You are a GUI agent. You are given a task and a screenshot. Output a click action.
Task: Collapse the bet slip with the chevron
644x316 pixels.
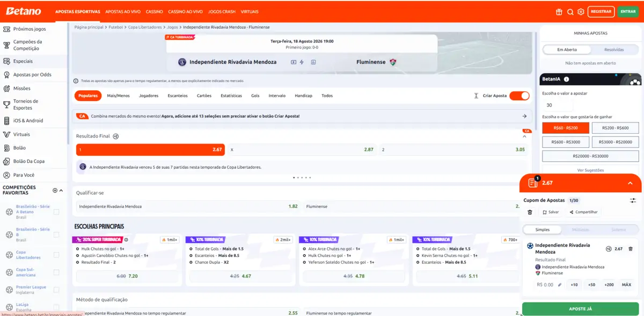(631, 183)
